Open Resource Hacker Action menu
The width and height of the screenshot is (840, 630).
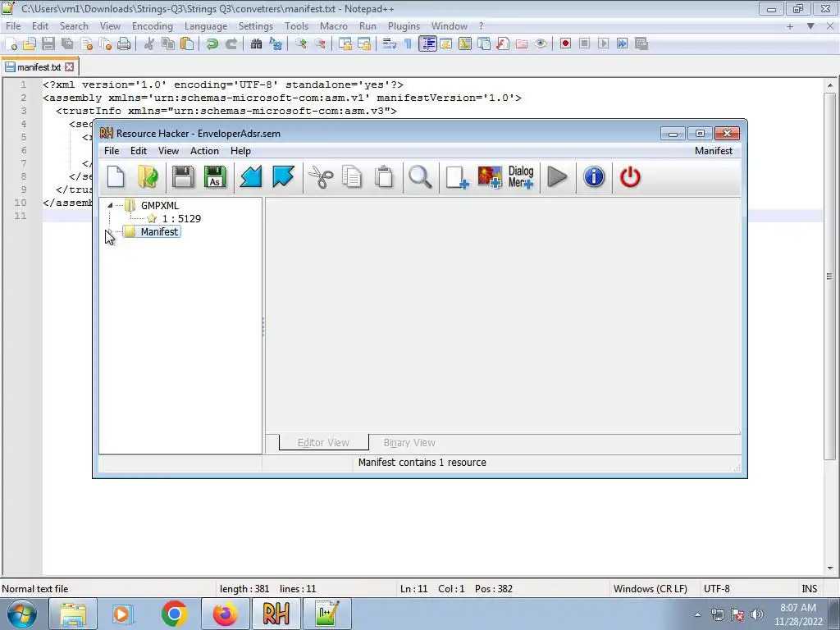click(x=204, y=151)
